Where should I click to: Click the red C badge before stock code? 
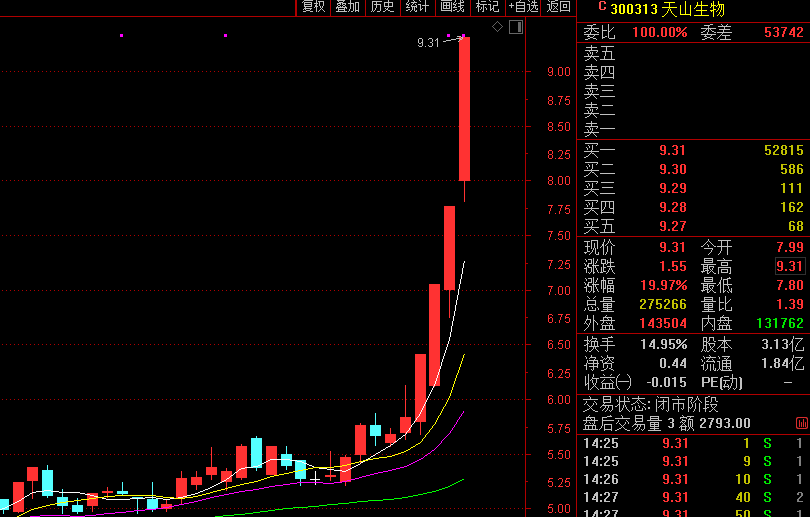pyautogui.click(x=602, y=6)
